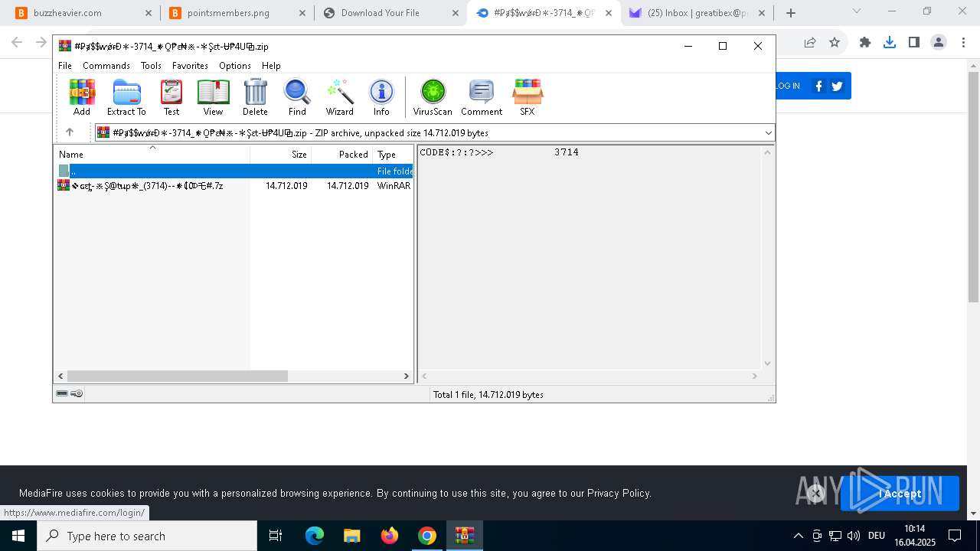Click the Delete toolbar icon

tap(255, 98)
